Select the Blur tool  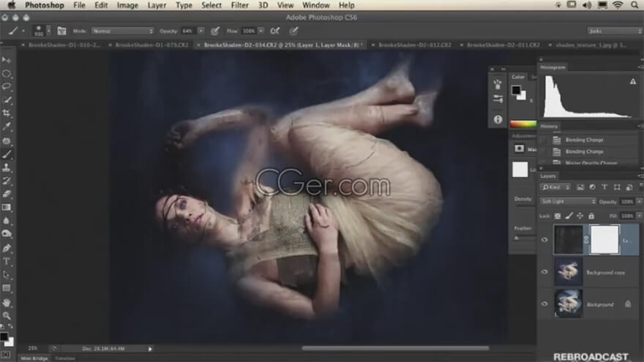coord(7,221)
